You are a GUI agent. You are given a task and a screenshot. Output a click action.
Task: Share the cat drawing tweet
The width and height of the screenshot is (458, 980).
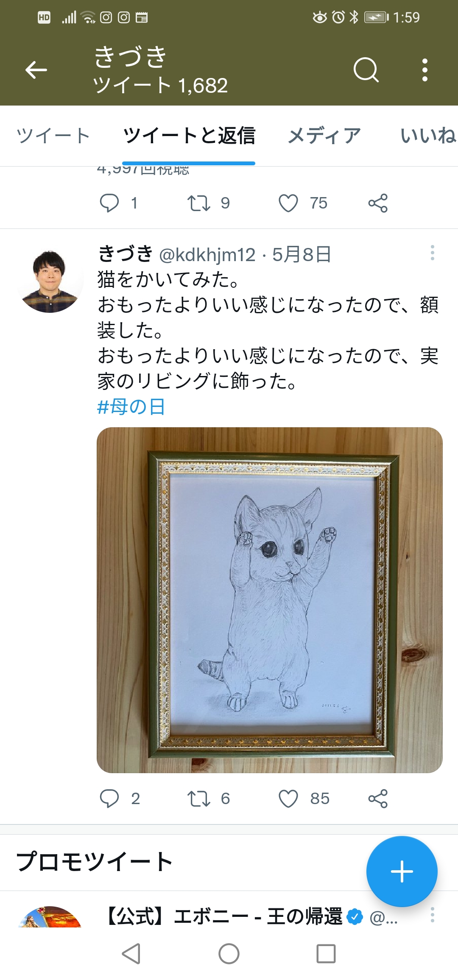pos(378,799)
